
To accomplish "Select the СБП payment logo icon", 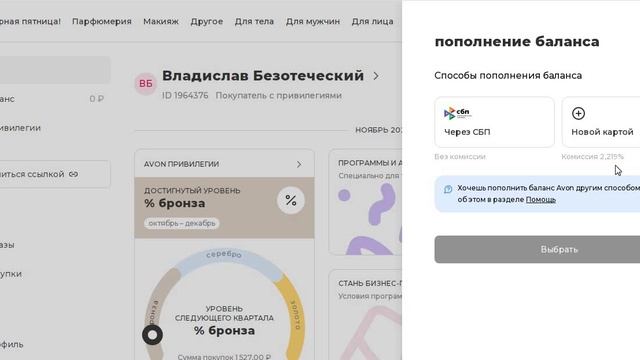I will (457, 113).
